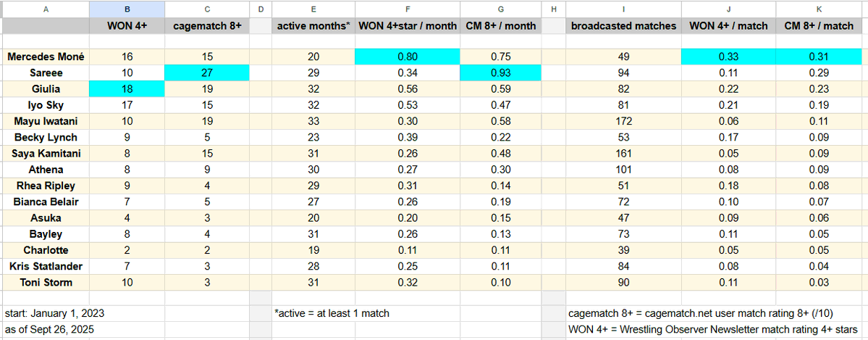Click the 'cagematch 8+' header cell
The image size is (868, 340).
coord(207,25)
